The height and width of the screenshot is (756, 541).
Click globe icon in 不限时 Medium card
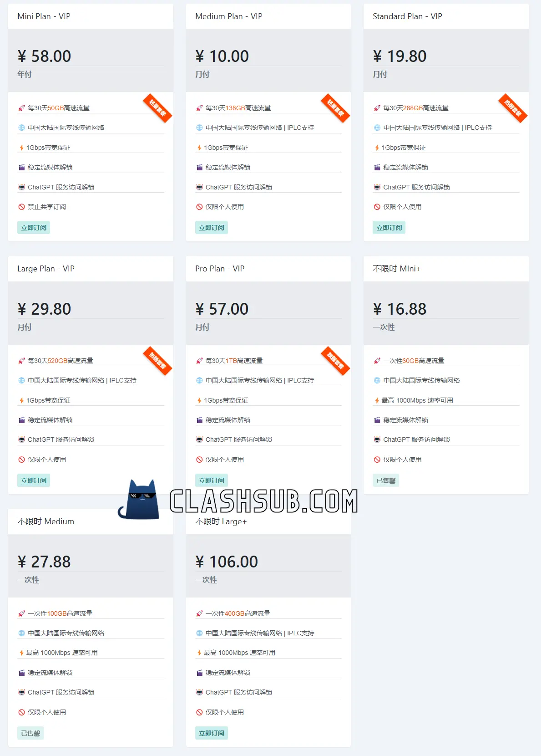click(x=21, y=633)
